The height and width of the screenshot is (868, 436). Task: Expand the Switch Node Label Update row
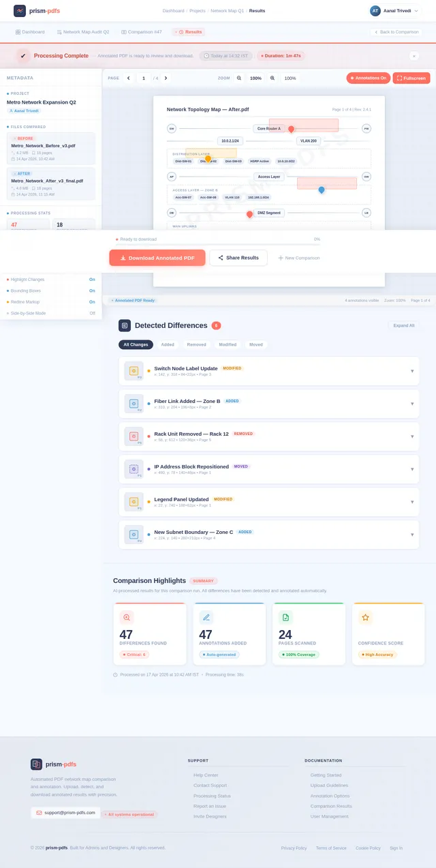(412, 371)
